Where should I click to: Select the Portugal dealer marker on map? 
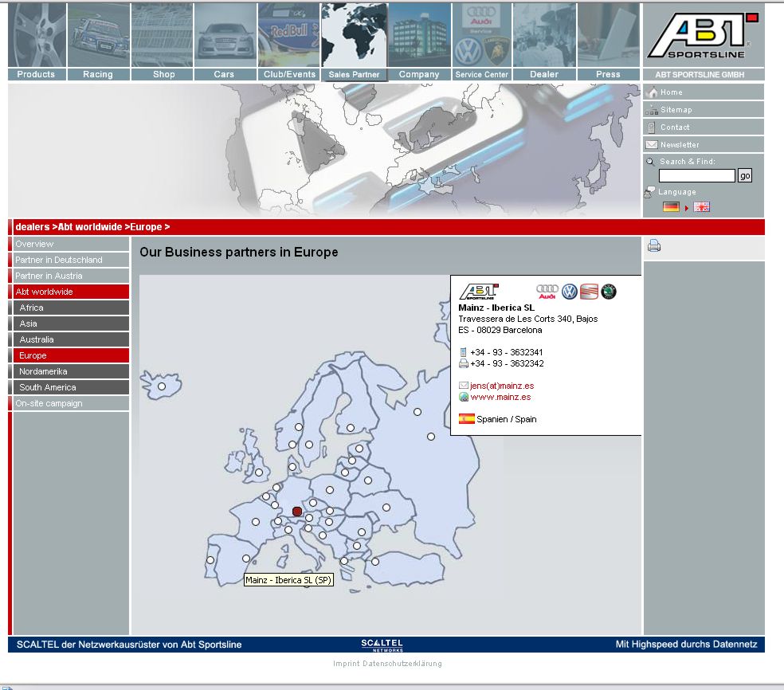click(210, 560)
